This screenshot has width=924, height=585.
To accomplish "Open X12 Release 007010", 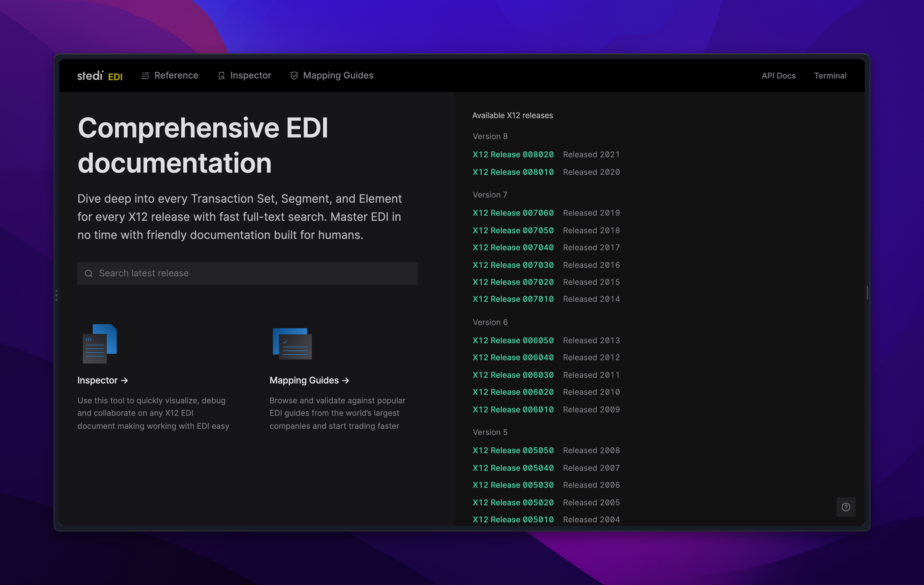I will point(513,299).
